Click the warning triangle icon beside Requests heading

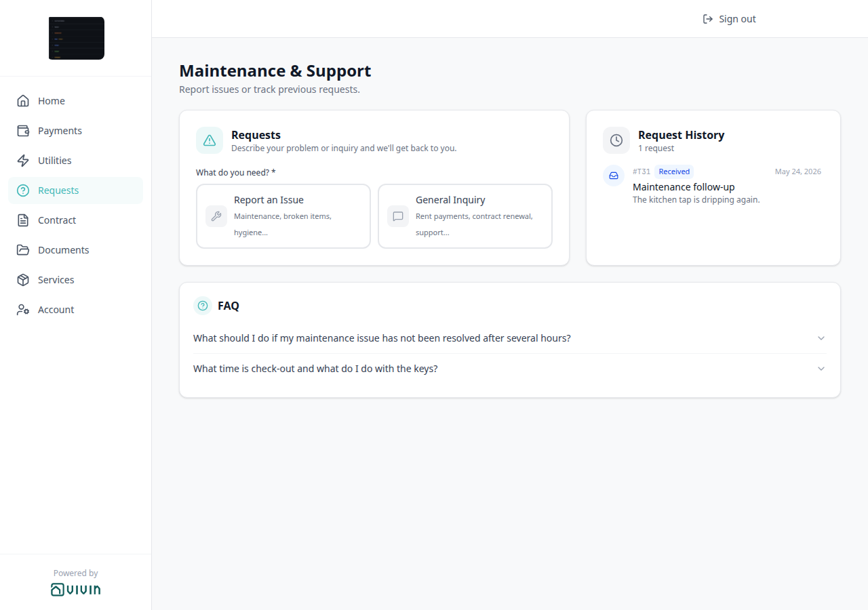click(x=210, y=140)
